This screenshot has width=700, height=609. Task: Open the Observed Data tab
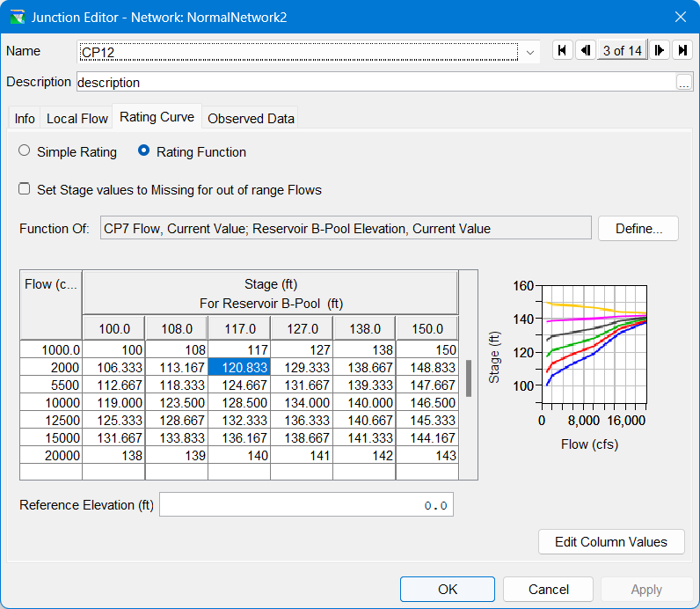pyautogui.click(x=251, y=119)
